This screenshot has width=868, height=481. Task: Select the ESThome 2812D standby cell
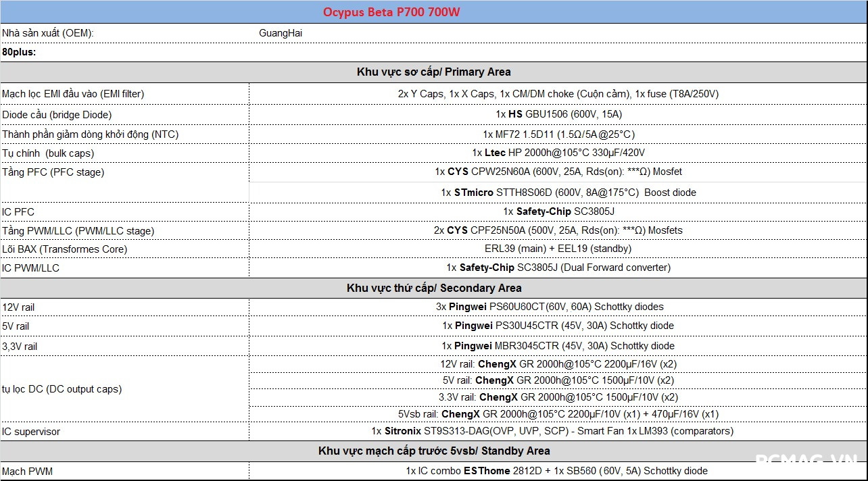(558, 471)
